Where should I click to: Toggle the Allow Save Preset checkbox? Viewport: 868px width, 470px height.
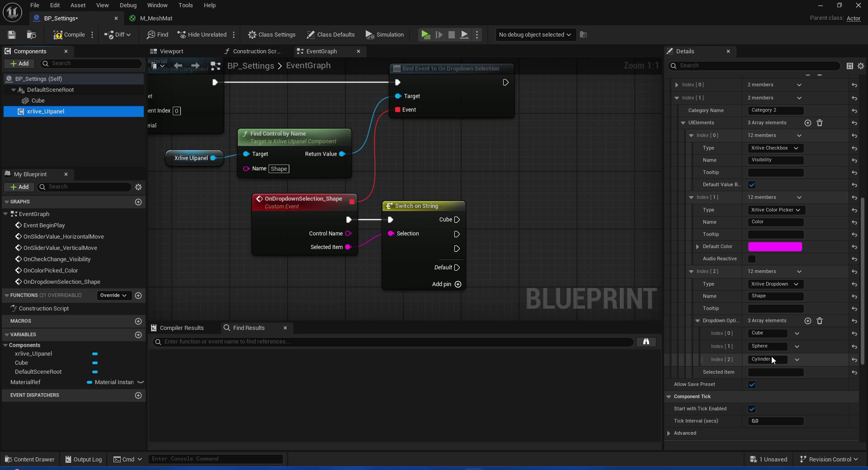[x=752, y=385]
